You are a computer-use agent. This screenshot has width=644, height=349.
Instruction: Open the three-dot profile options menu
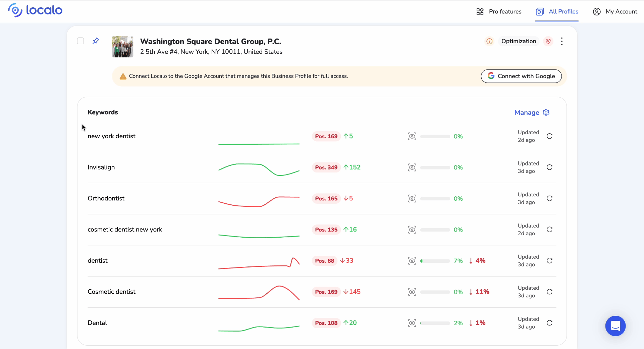coord(562,41)
